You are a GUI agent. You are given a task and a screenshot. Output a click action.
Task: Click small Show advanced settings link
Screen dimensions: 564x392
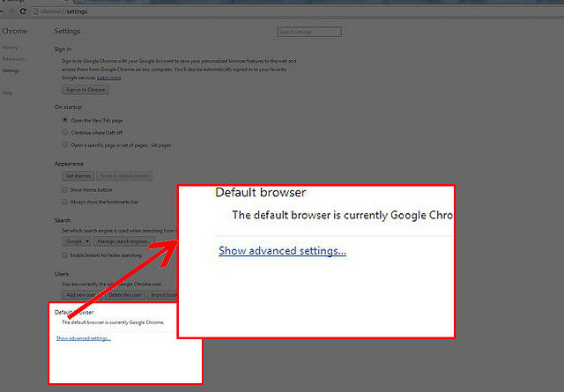(x=84, y=338)
